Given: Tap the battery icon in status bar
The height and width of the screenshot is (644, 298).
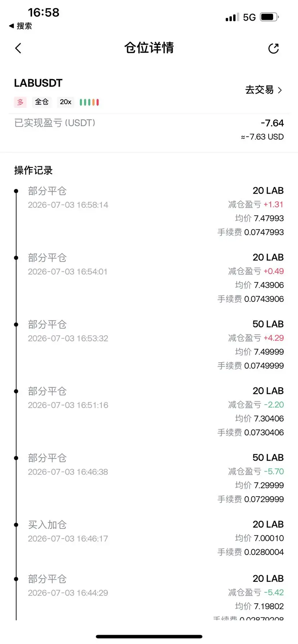Looking at the screenshot, I should pyautogui.click(x=269, y=17).
